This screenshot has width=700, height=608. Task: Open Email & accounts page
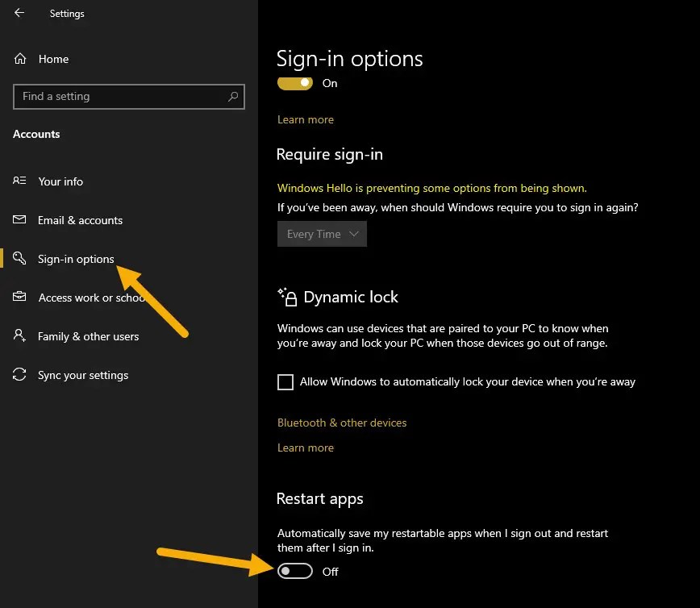(x=81, y=220)
